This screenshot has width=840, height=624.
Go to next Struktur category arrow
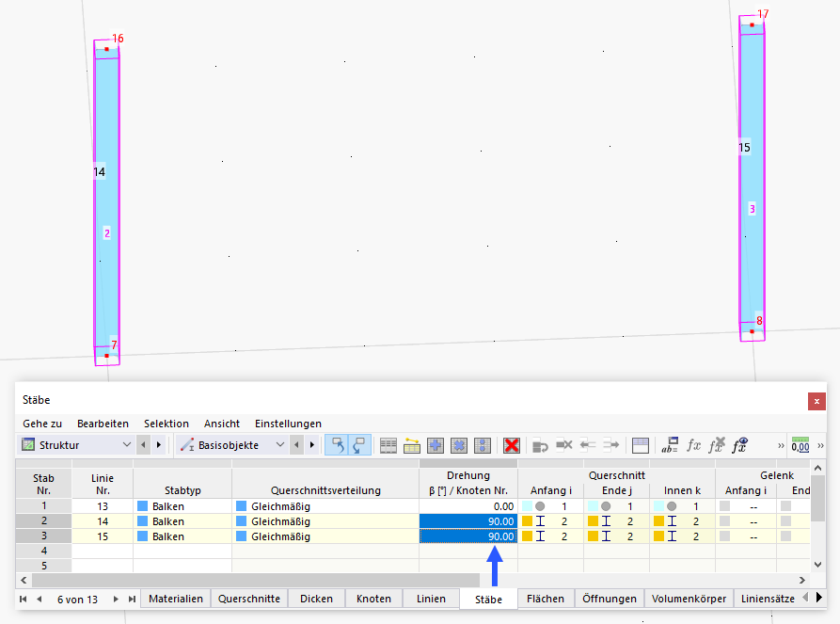pos(159,445)
